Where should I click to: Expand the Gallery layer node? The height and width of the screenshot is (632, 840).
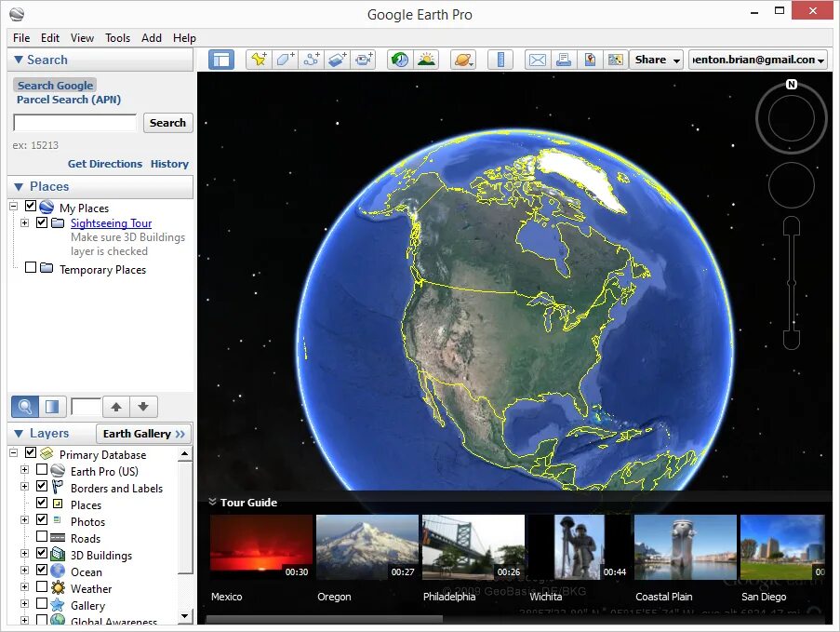coord(24,603)
